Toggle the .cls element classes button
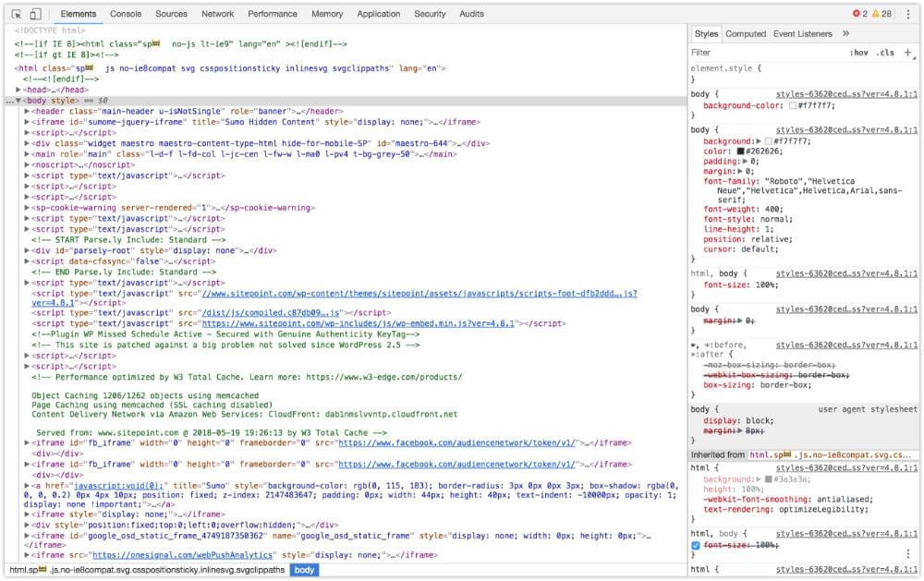Image resolution: width=924 pixels, height=581 pixels. [x=885, y=53]
